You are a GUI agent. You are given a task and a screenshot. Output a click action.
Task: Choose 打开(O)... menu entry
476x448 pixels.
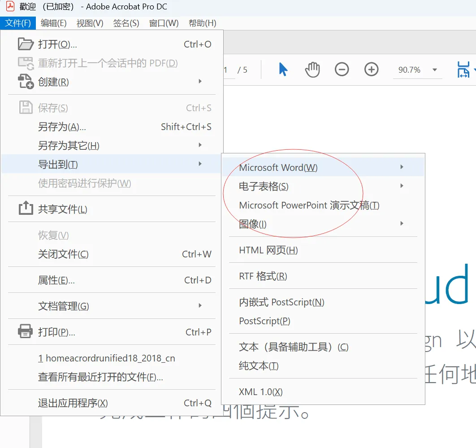pos(112,44)
